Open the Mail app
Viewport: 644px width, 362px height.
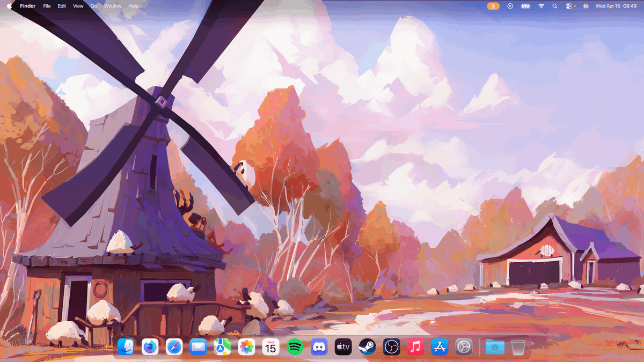point(197,347)
